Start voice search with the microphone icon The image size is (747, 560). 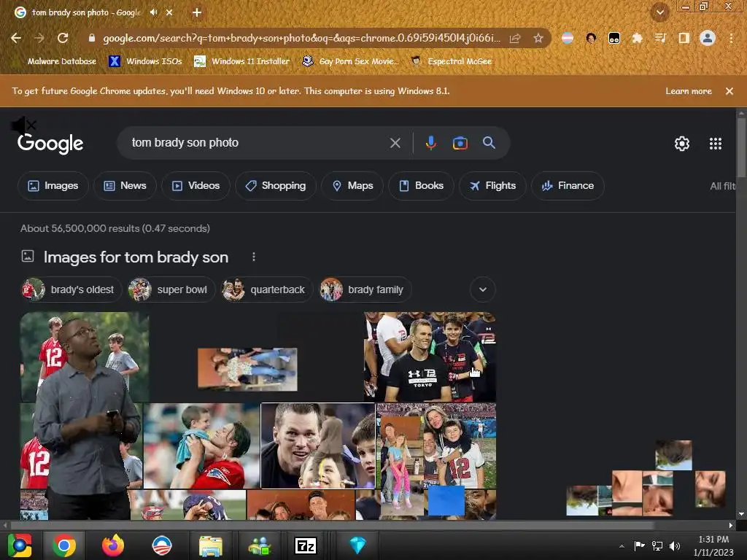coord(430,143)
